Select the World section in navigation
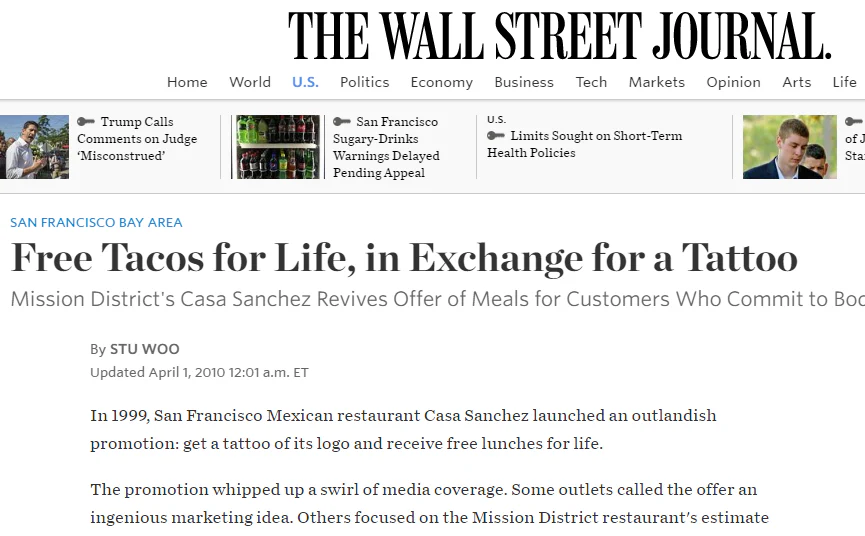The width and height of the screenshot is (865, 536). 250,82
